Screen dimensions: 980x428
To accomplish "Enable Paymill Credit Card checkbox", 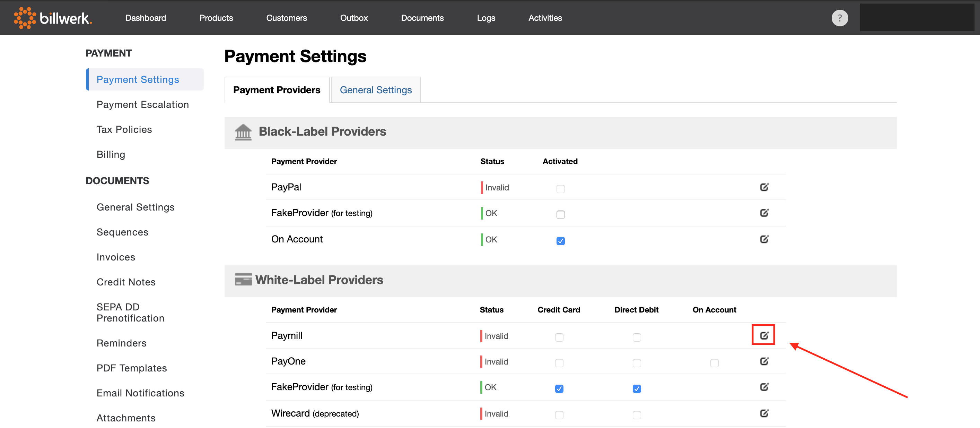I will pyautogui.click(x=559, y=337).
